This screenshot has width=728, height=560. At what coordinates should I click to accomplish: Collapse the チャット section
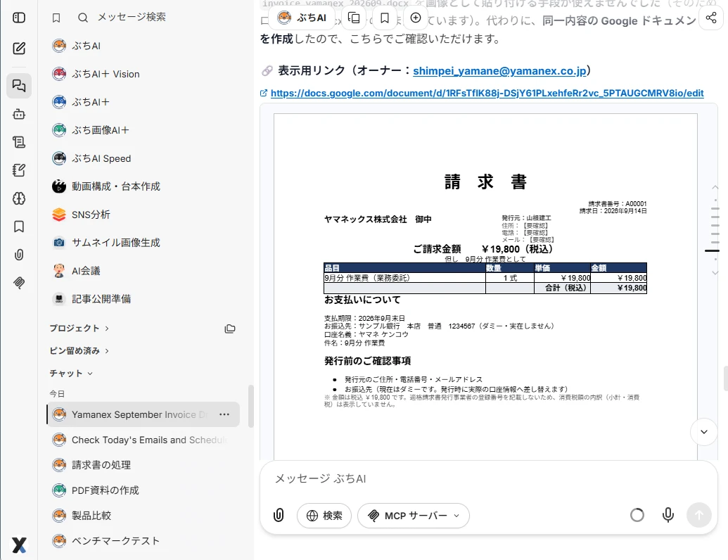pyautogui.click(x=71, y=374)
